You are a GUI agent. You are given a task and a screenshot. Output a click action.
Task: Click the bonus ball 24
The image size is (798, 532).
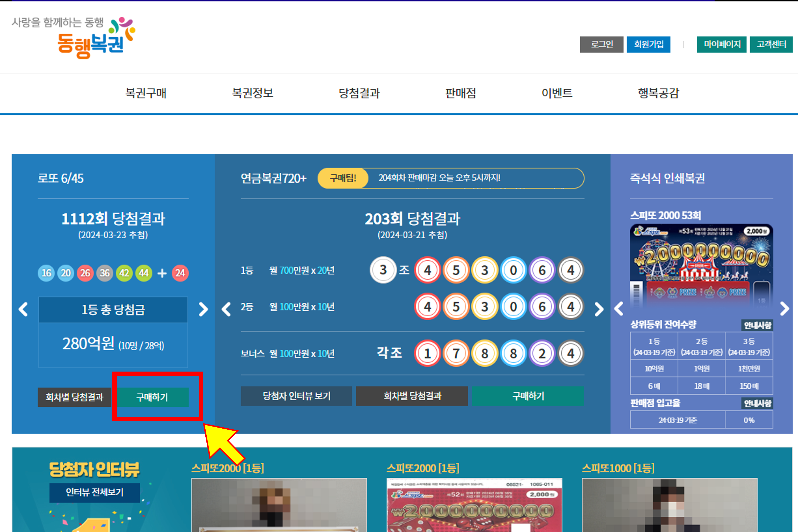point(180,273)
